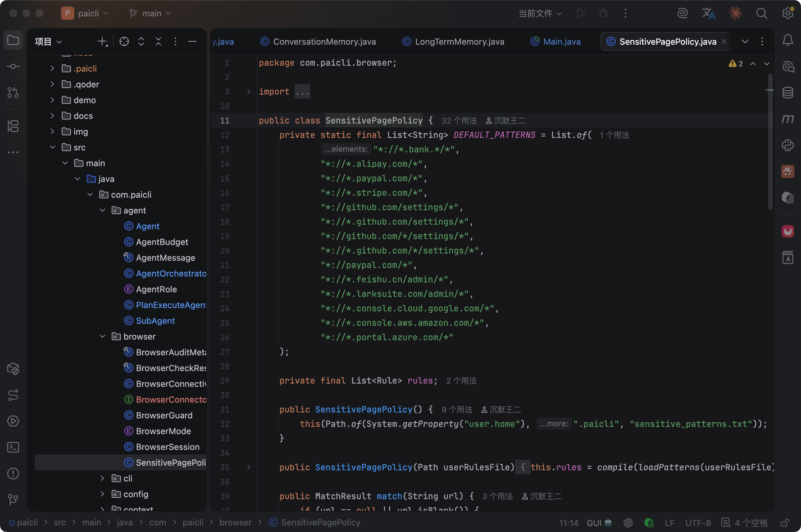Screen dimensions: 801x532
Task: Open the Run tool window
Action: (x=13, y=421)
